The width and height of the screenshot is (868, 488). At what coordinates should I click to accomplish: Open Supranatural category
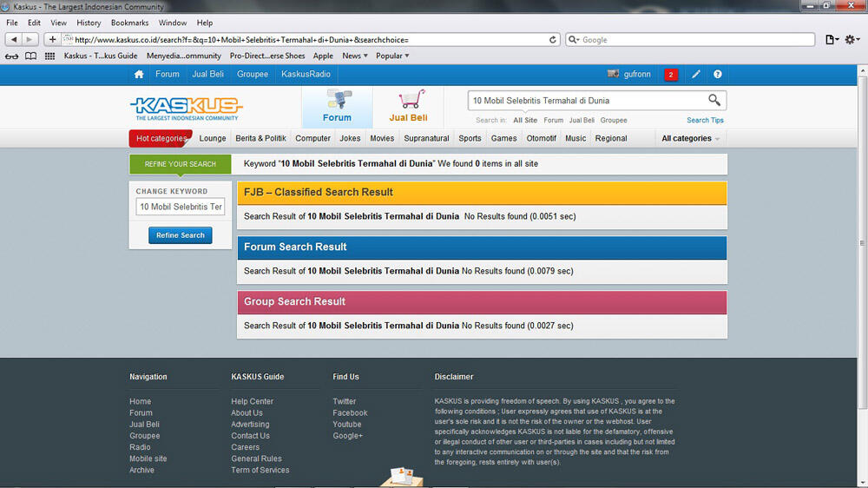pos(426,138)
